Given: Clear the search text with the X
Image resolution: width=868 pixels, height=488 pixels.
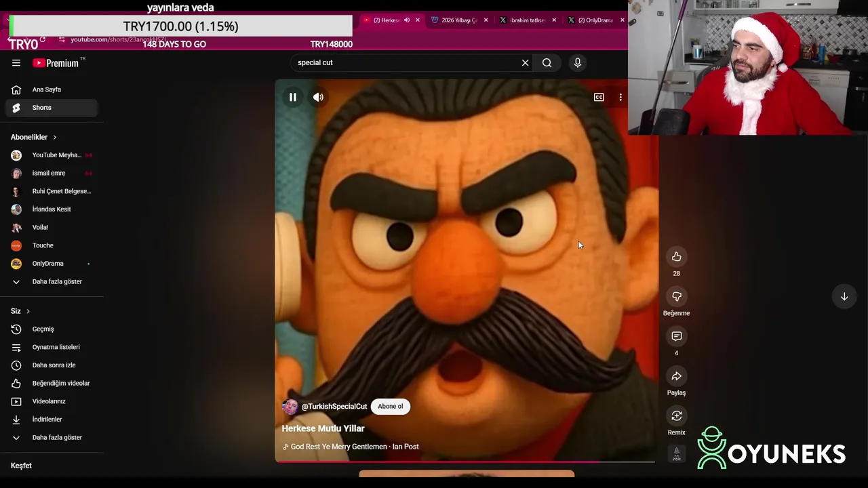Looking at the screenshot, I should [x=525, y=62].
